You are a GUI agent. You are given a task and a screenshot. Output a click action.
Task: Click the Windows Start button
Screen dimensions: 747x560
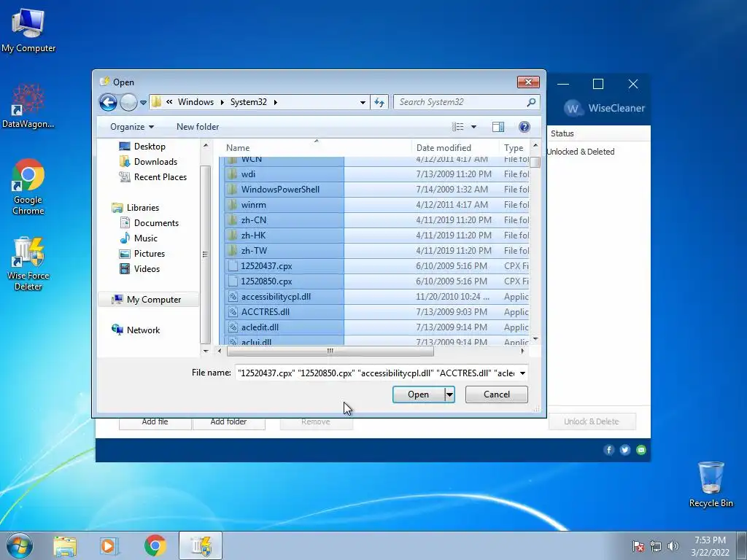click(20, 545)
